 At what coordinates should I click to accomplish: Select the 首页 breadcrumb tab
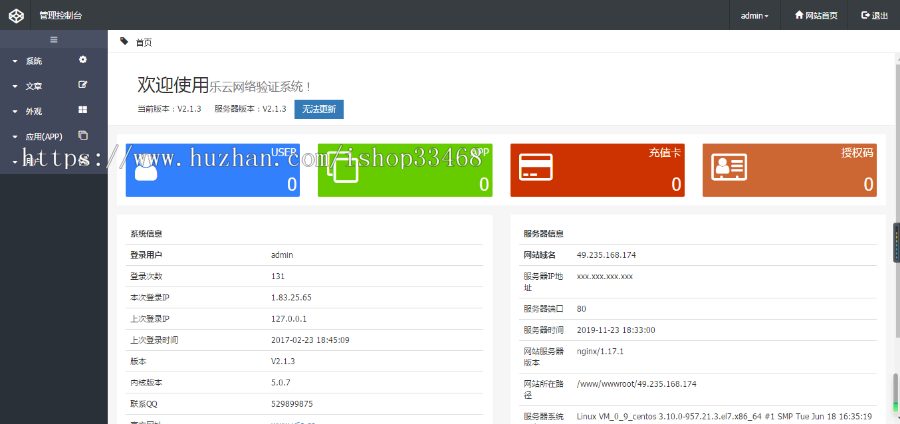[x=143, y=42]
